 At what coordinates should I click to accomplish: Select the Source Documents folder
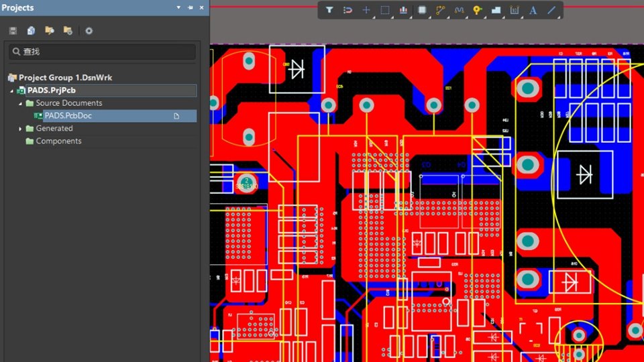pos(68,103)
